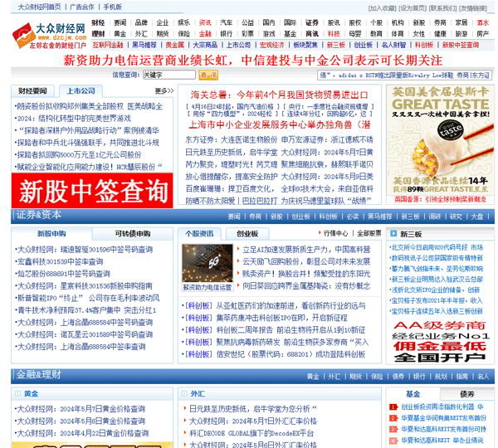Viewport: 498px width, 448px height.
Task: Open 宏鑫科技301539中签率查询 article
Action: pyautogui.click(x=60, y=261)
